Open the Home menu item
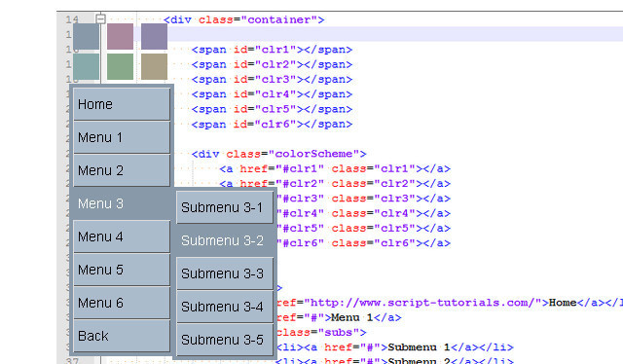The height and width of the screenshot is (364, 623). pyautogui.click(x=122, y=104)
